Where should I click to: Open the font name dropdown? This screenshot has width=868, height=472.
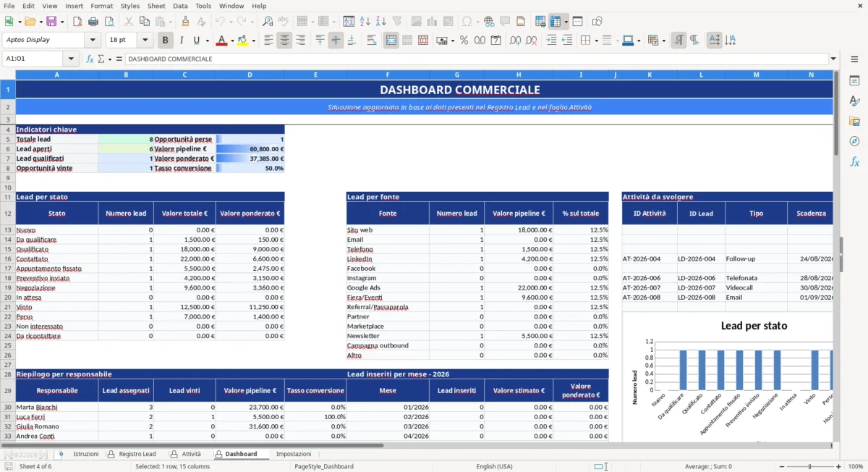(92, 41)
